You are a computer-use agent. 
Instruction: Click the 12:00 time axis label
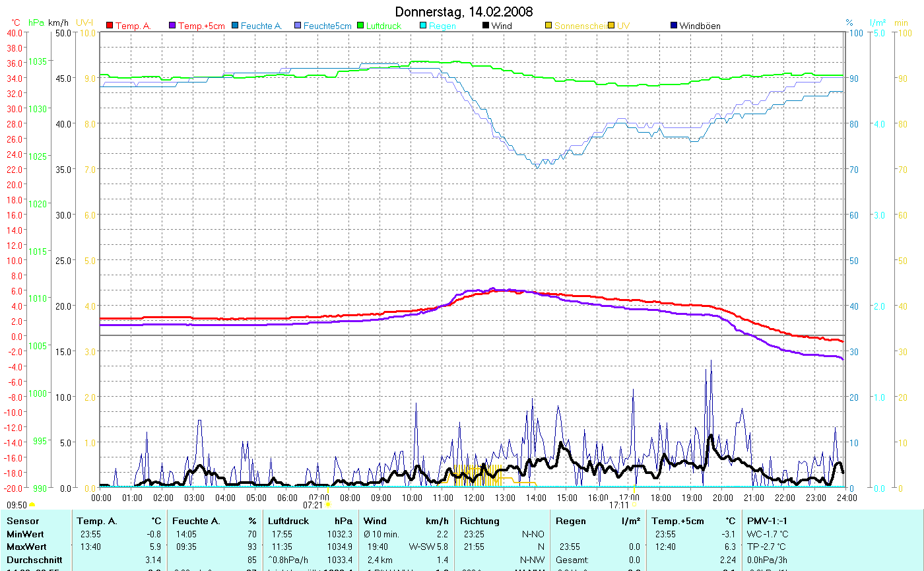(474, 497)
